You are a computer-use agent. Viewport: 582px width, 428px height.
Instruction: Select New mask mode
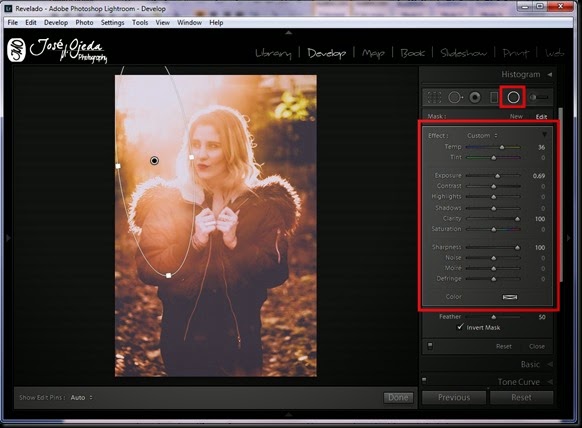point(516,117)
